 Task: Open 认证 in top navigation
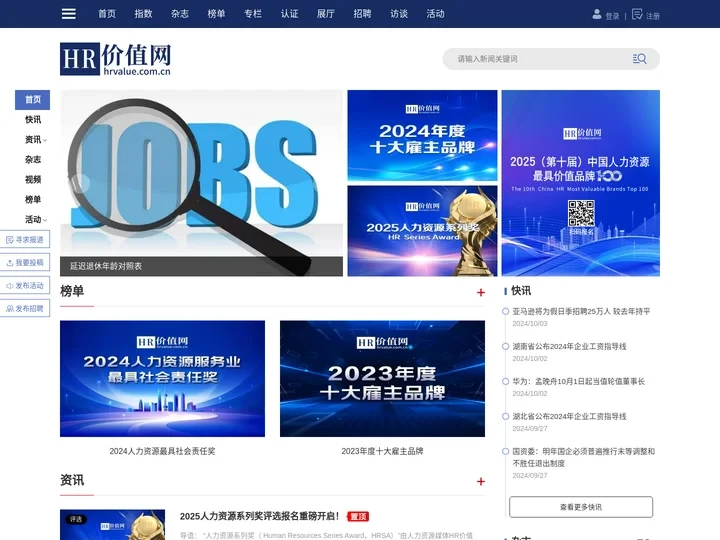pyautogui.click(x=289, y=14)
